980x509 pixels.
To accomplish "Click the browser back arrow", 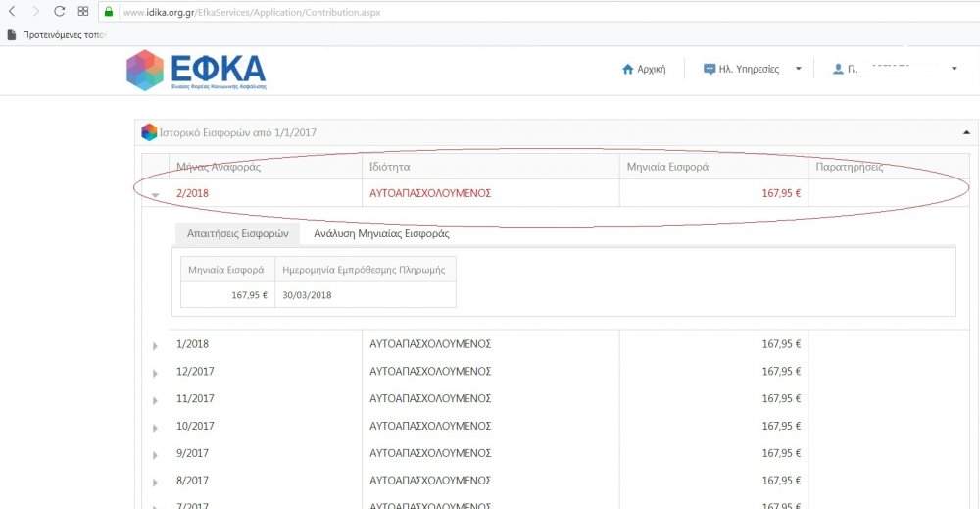I will click(12, 12).
